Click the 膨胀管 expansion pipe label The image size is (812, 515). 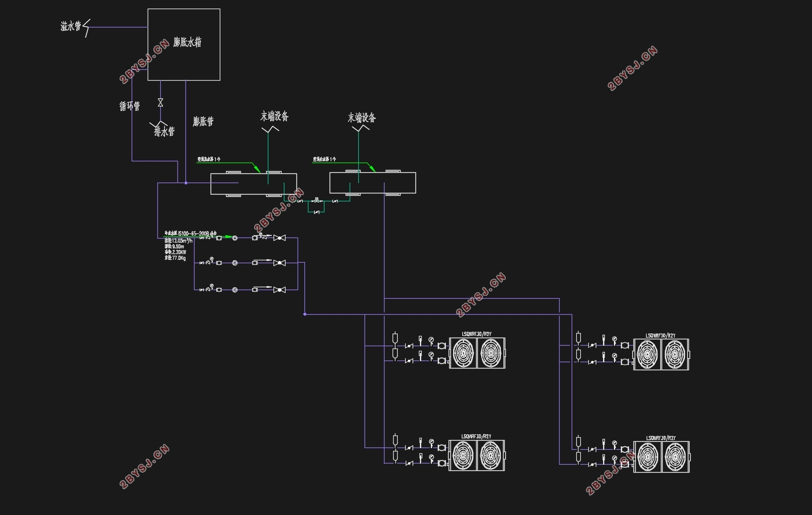[x=203, y=121]
